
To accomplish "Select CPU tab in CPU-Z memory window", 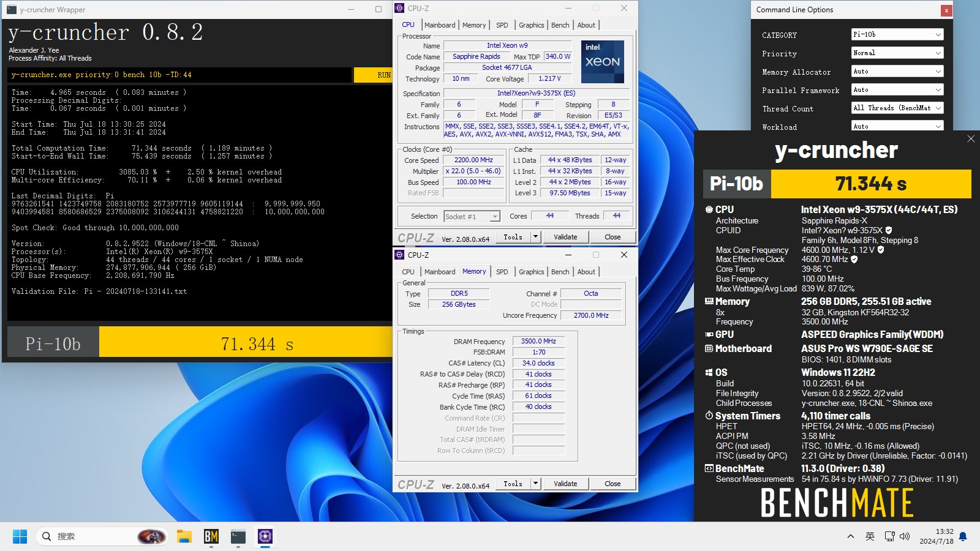I will click(x=408, y=272).
